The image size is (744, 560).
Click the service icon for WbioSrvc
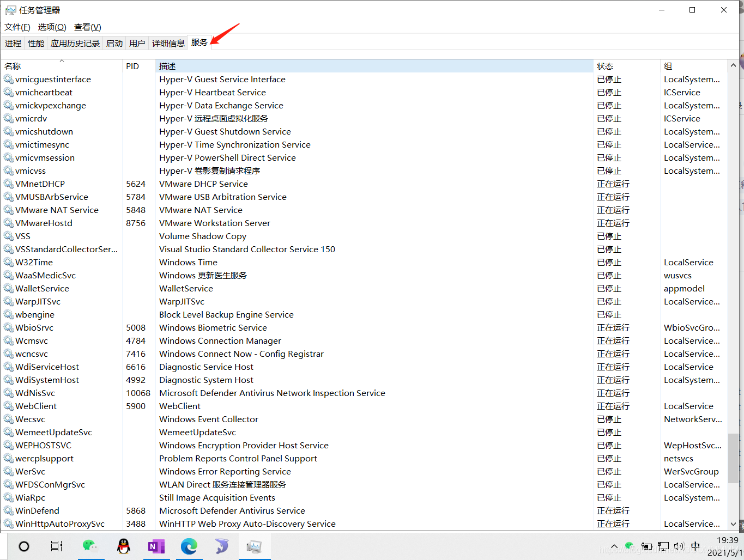point(9,327)
